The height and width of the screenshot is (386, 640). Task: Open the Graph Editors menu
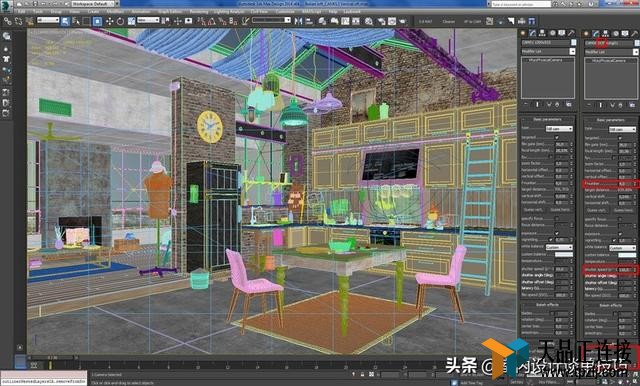170,12
